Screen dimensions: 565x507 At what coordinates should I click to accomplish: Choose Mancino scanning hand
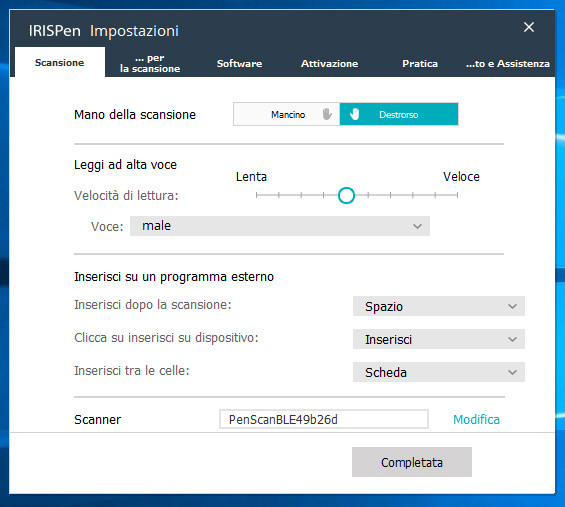[x=286, y=114]
